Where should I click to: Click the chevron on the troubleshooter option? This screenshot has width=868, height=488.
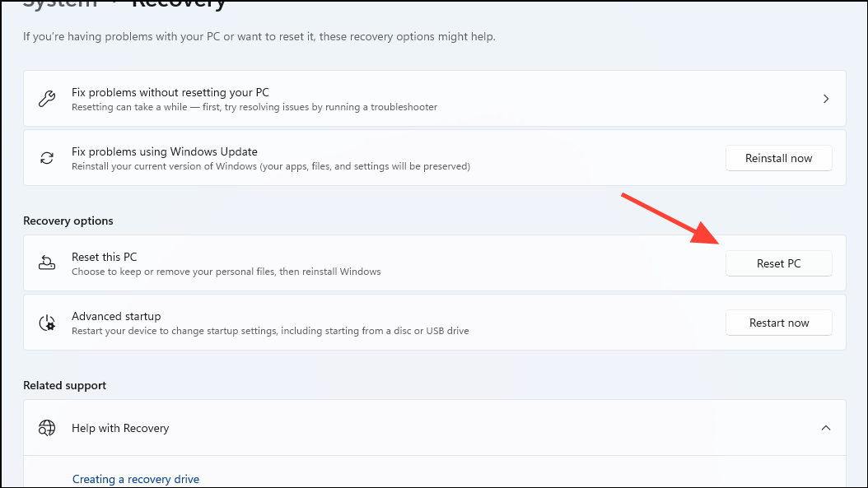point(826,98)
